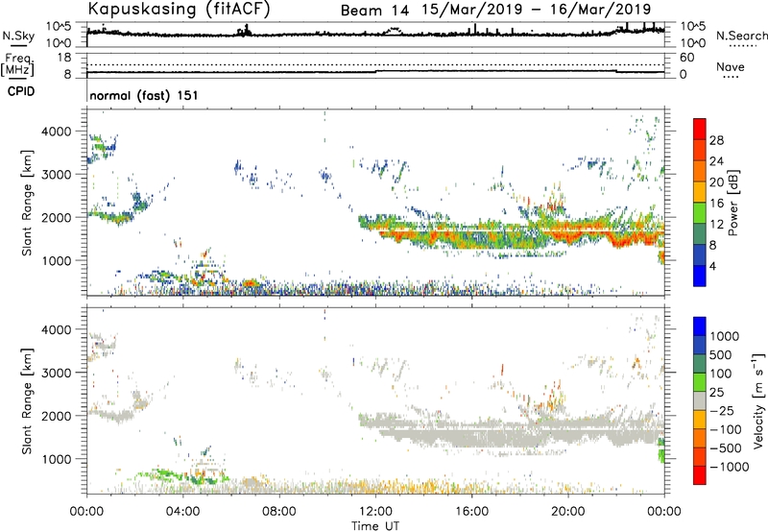768x532 pixels.
Task: Click the Nave legend label
Action: 731,66
